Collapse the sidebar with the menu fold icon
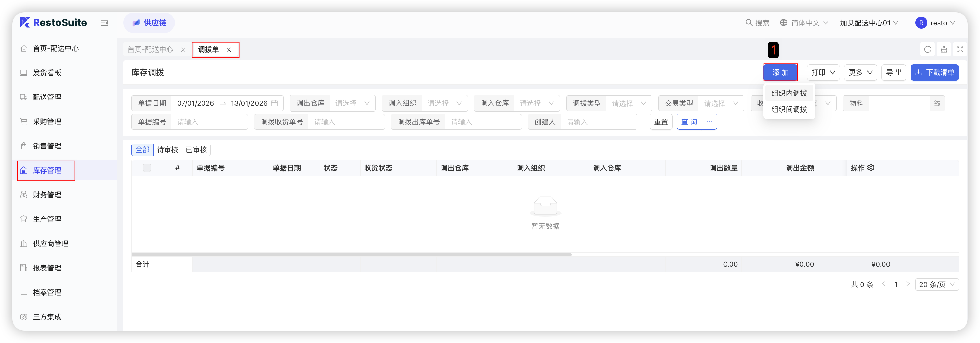 (x=104, y=23)
